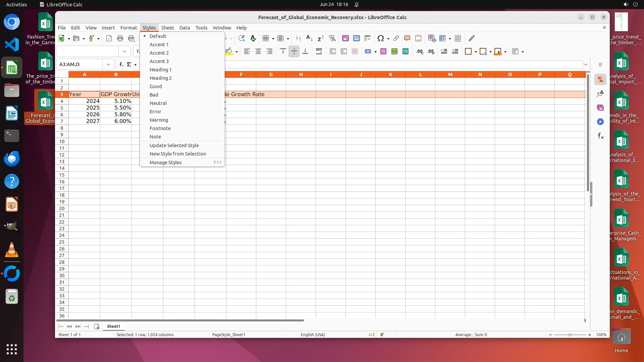644x362 pixels.
Task: Toggle the Wrap Text button
Action: coord(319,51)
